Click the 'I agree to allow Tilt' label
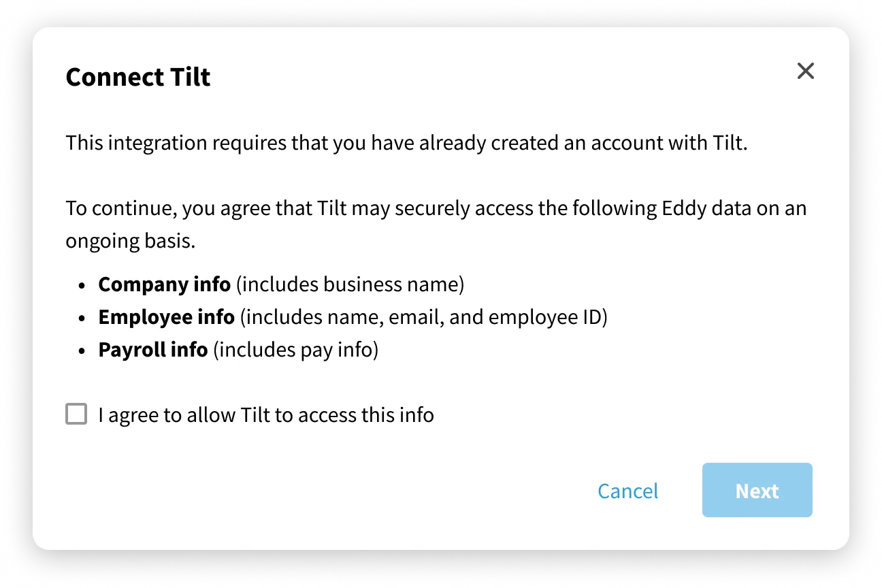This screenshot has height=588, width=882. [266, 414]
